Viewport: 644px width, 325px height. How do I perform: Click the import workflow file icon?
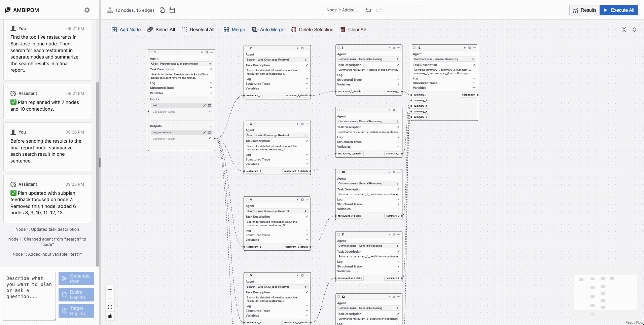162,10
